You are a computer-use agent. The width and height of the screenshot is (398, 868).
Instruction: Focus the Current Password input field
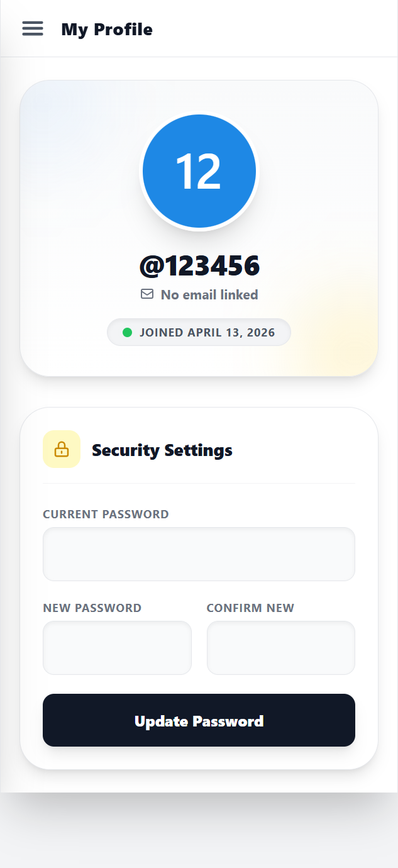point(199,554)
